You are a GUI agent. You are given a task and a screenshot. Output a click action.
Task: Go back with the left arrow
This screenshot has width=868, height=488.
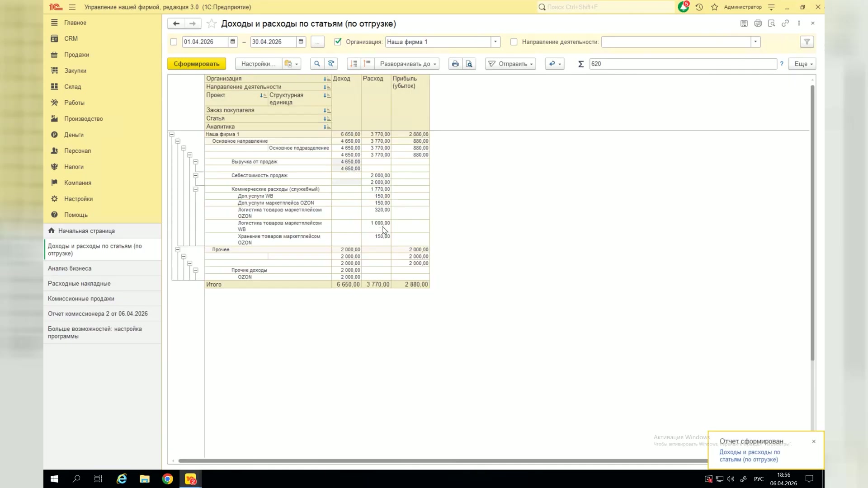pos(176,23)
